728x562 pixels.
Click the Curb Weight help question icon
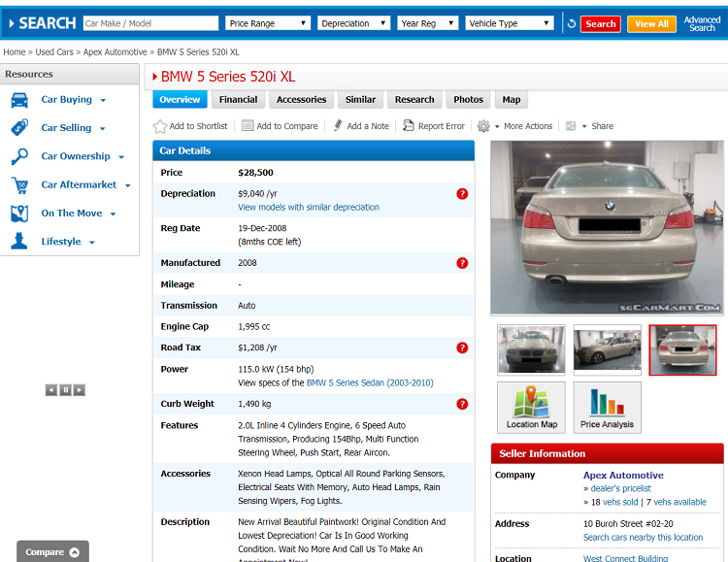click(x=462, y=404)
